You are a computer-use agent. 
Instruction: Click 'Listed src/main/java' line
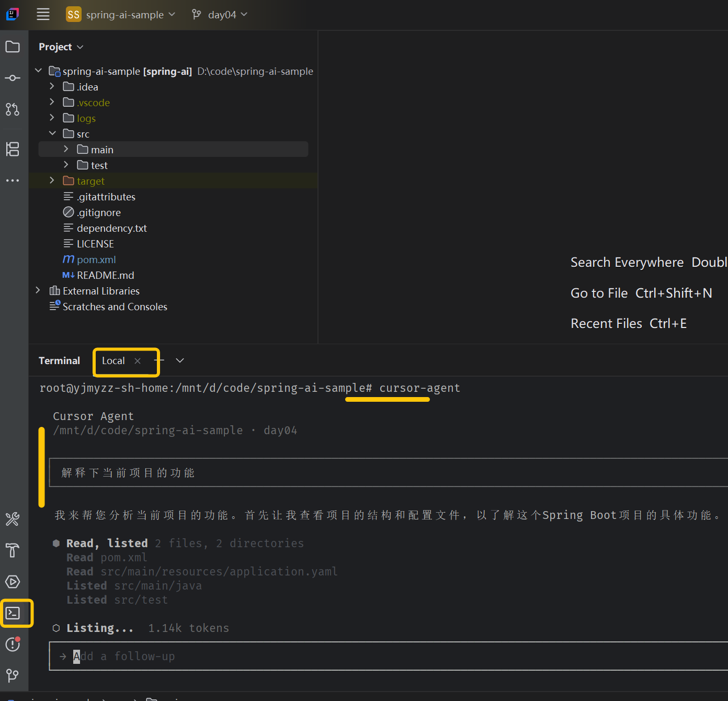134,586
